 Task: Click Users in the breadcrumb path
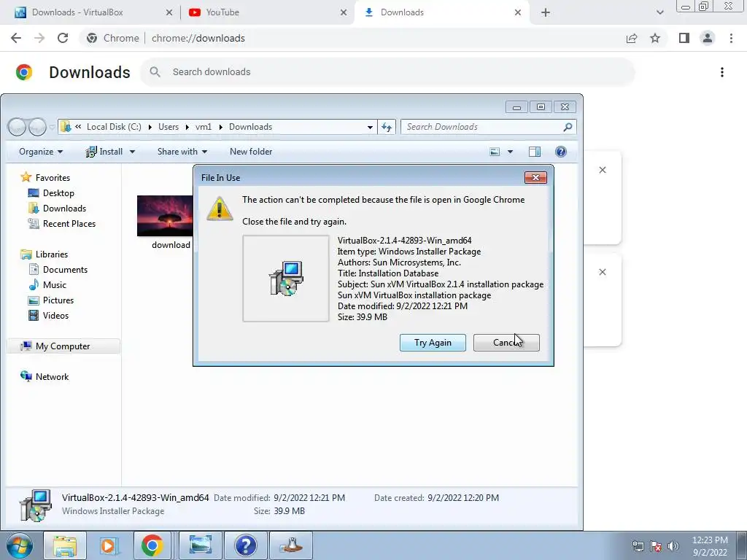coord(169,127)
